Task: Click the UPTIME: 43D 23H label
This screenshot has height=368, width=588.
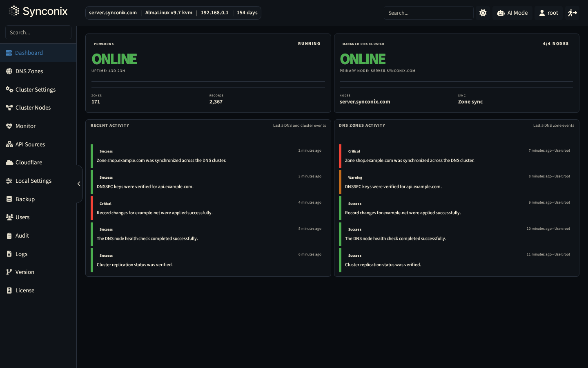Action: [108, 71]
